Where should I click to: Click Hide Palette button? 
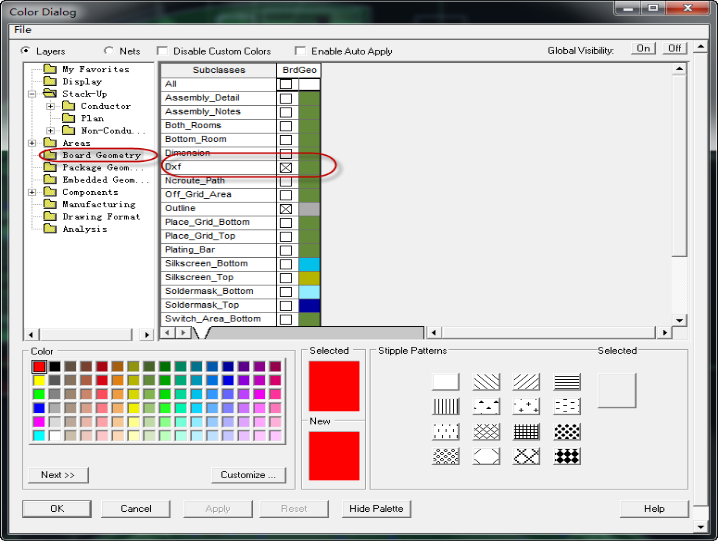coord(376,509)
